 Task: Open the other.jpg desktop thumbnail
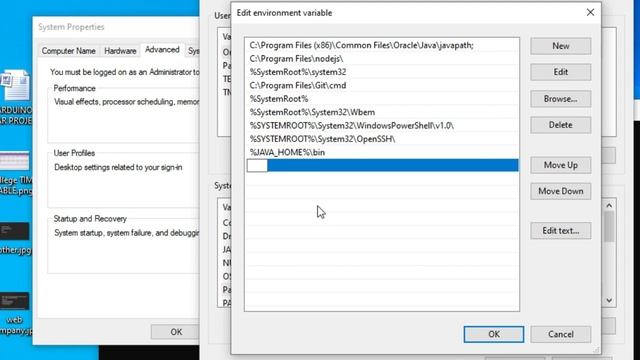(x=15, y=239)
